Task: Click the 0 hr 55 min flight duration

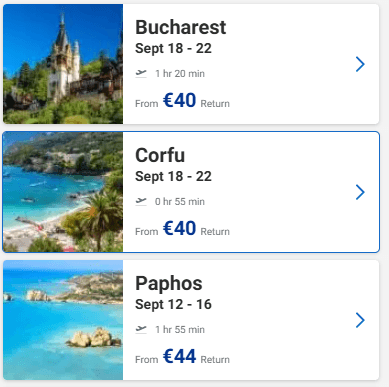Action: click(180, 202)
